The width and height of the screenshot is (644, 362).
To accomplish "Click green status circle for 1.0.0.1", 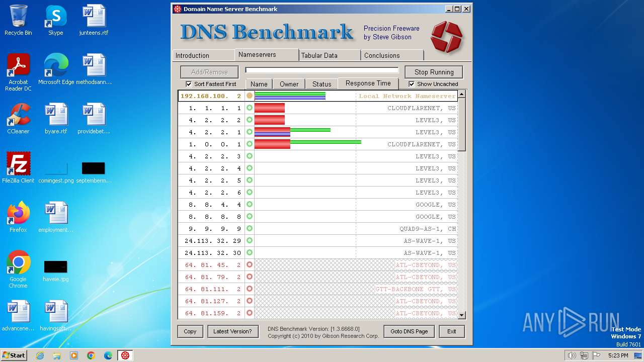I will (x=250, y=144).
